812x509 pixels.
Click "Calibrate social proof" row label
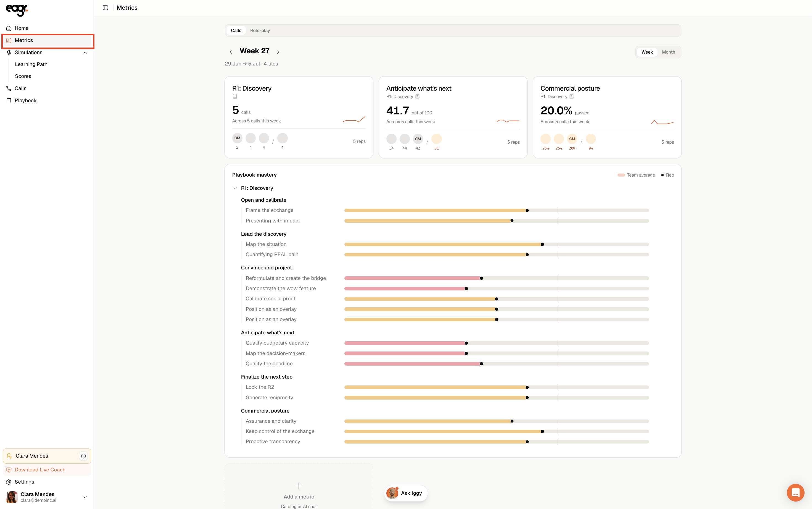(270, 299)
